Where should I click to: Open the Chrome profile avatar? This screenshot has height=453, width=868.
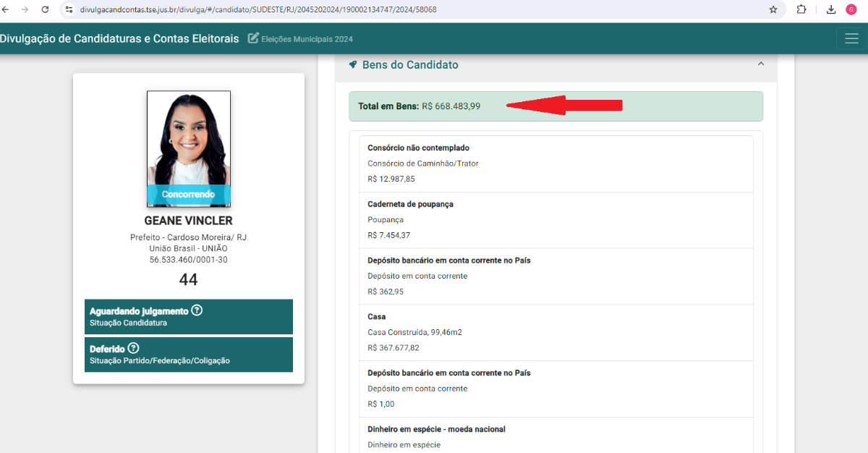(851, 10)
